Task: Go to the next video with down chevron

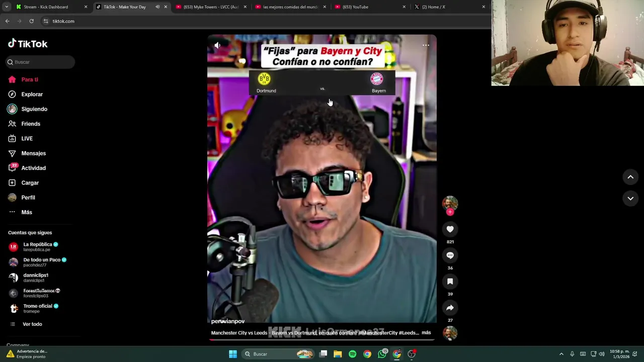Action: [630, 199]
